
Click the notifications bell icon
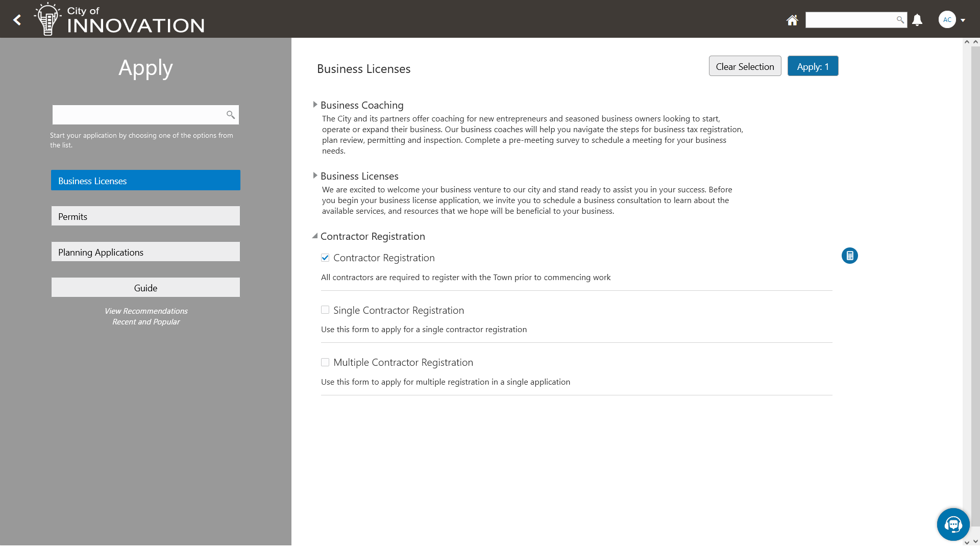(917, 19)
